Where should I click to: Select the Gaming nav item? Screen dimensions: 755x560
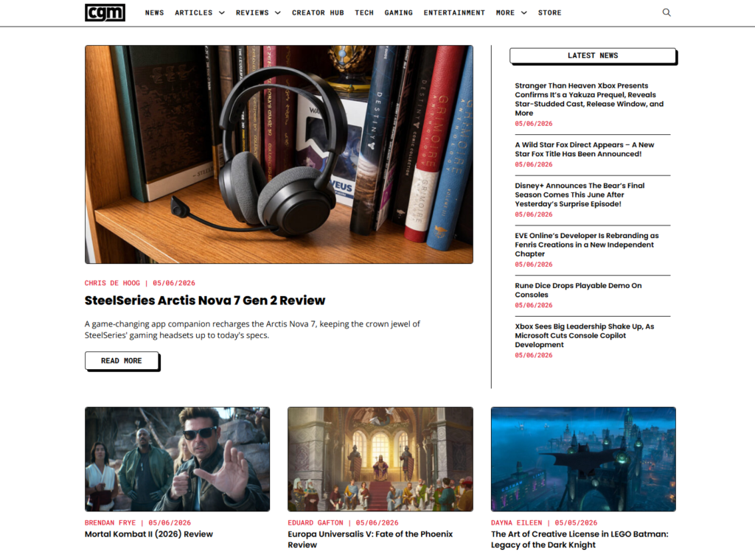(398, 13)
